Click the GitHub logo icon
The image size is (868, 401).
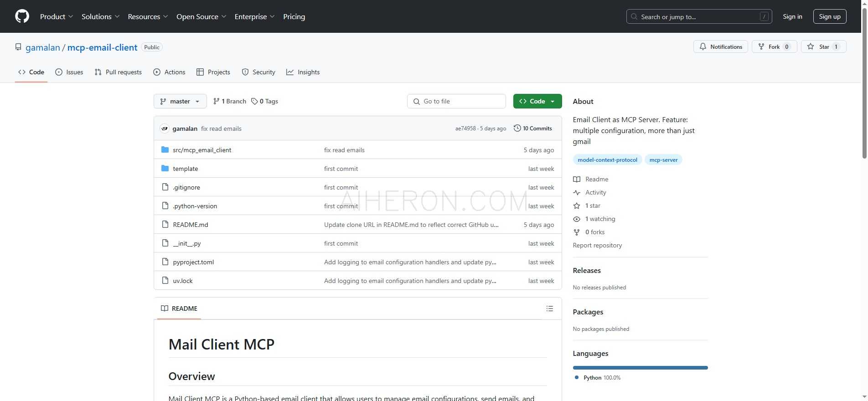22,16
